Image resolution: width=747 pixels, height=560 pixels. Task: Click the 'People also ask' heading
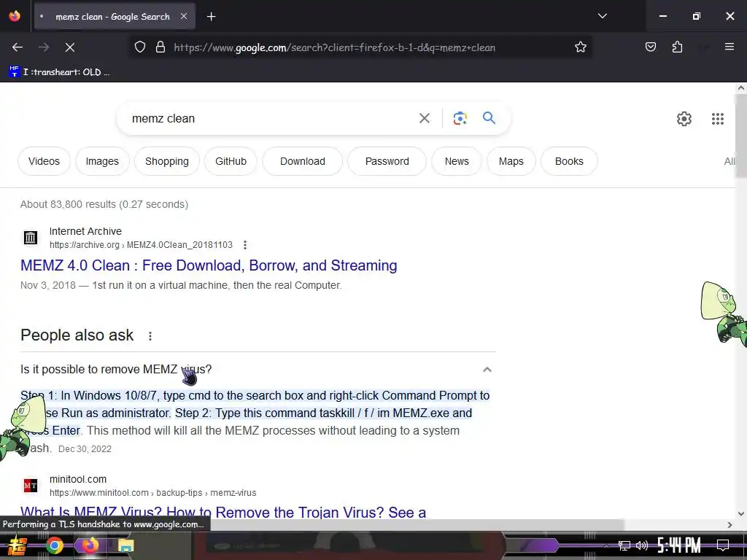pos(77,335)
